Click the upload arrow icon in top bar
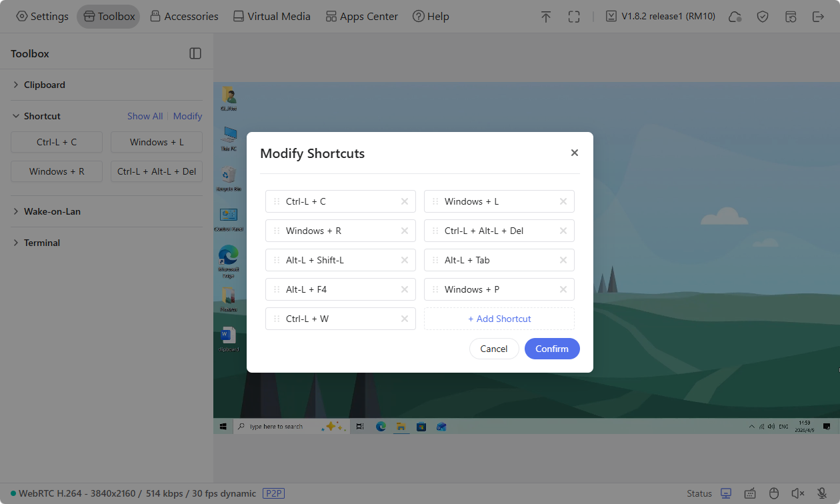 pyautogui.click(x=546, y=16)
